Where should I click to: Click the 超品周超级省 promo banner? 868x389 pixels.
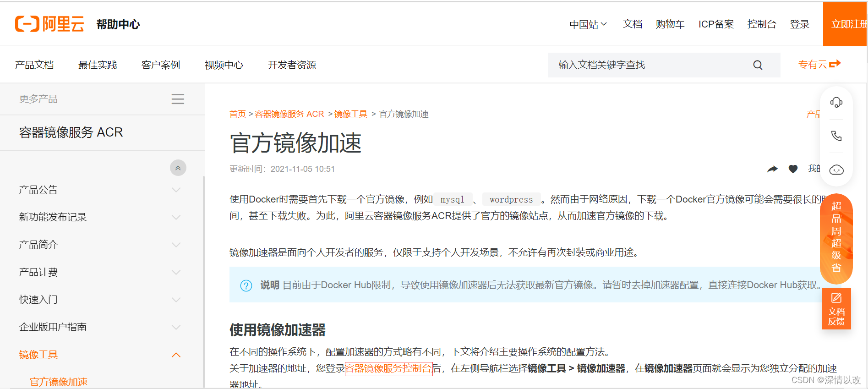point(836,238)
